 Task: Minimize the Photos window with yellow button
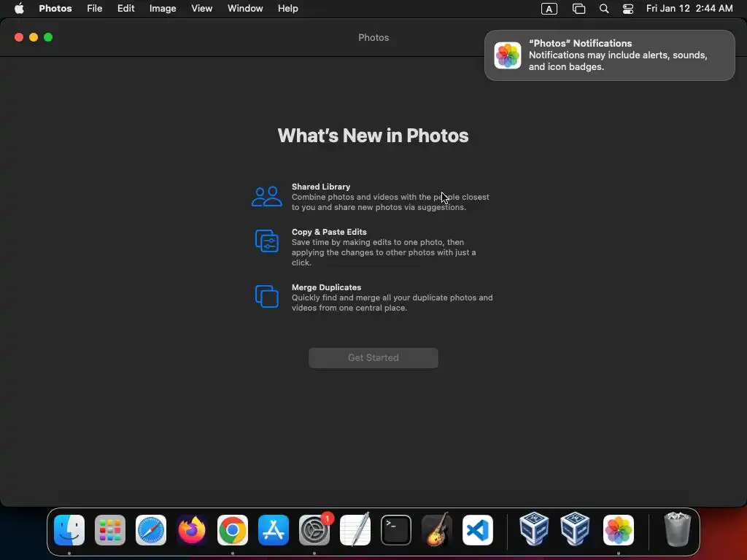click(34, 37)
